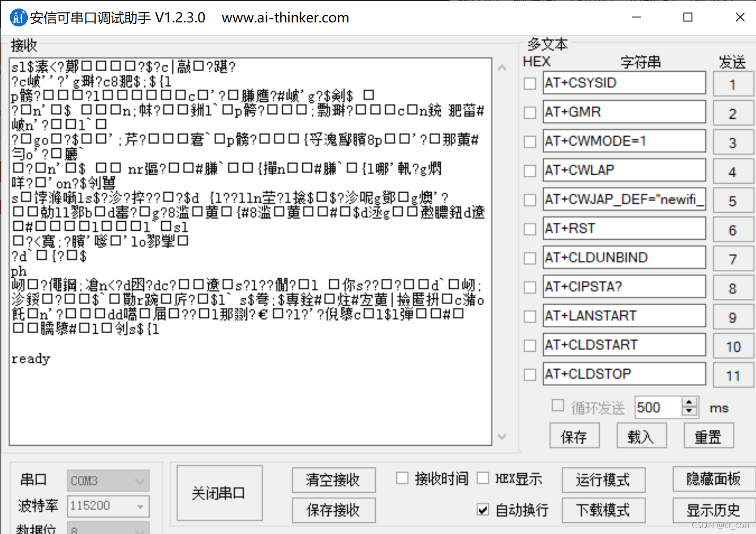Click the AT+GMR string field
Screen dimensions: 756x534
coord(624,112)
